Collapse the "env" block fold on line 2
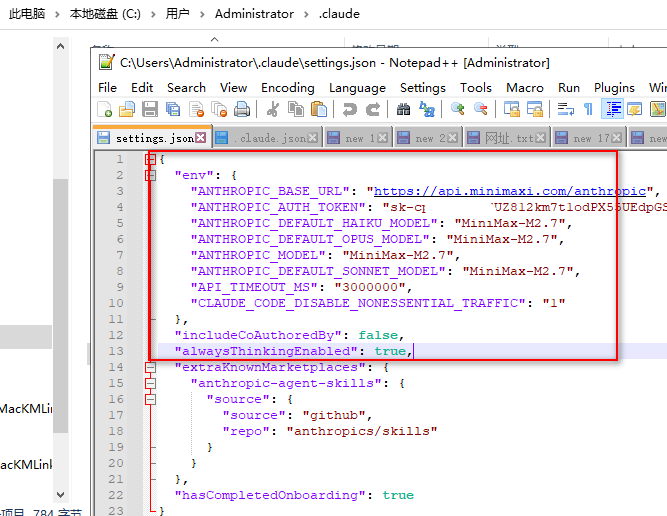Screen dimensions: 667x516 [x=150, y=175]
